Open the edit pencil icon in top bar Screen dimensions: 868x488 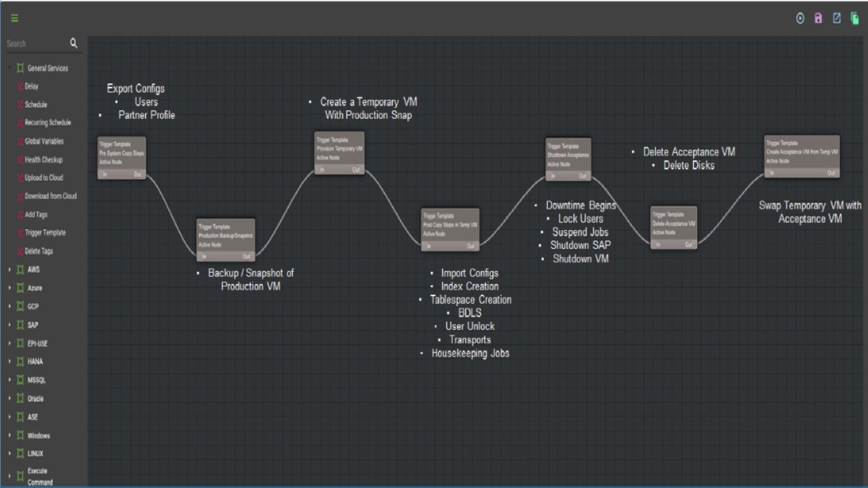click(837, 18)
